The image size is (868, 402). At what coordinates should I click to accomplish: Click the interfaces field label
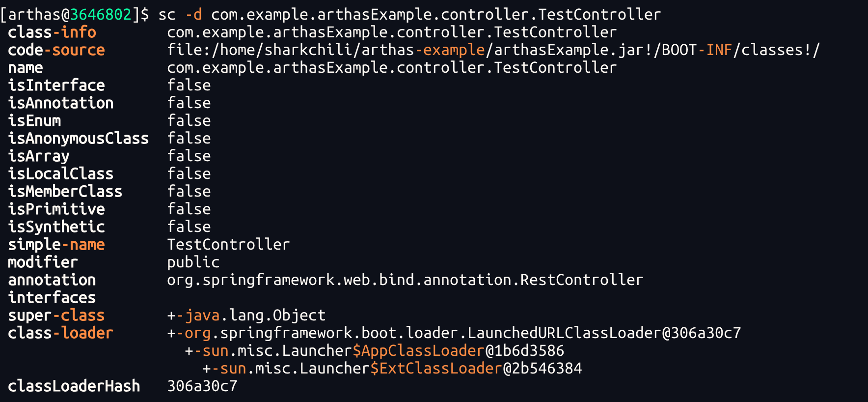52,298
